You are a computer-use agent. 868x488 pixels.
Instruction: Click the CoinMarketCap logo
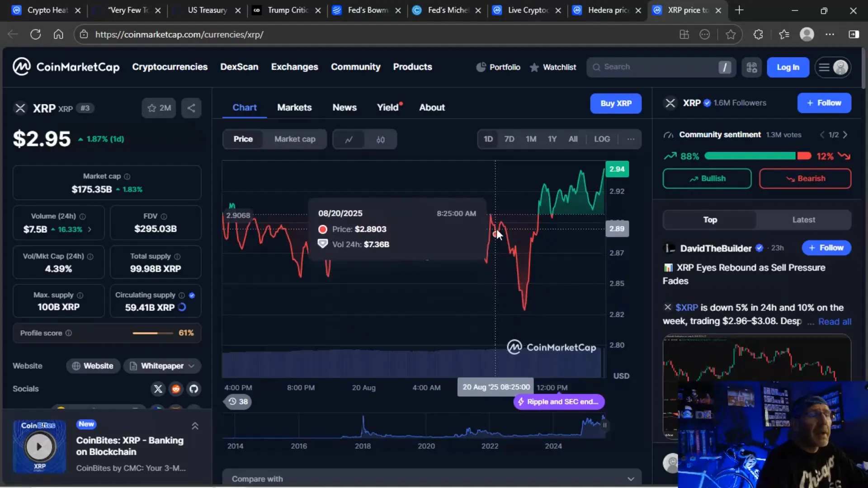coord(66,67)
